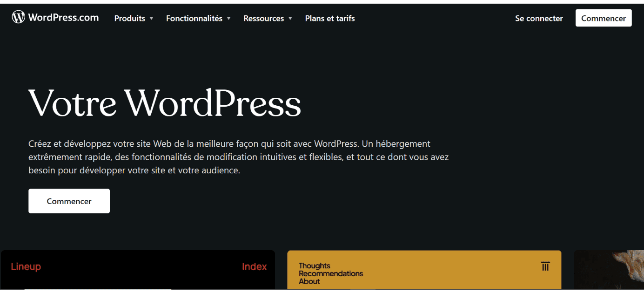Click the hero paragraph starting "Créez et développez"
Viewport: 644px width, 293px height.
(x=238, y=157)
